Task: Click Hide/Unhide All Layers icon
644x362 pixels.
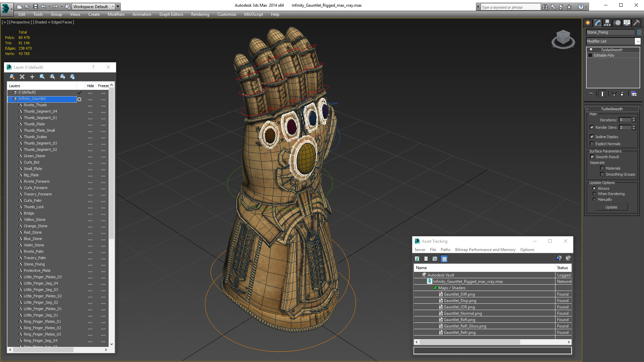Action: pos(62,77)
